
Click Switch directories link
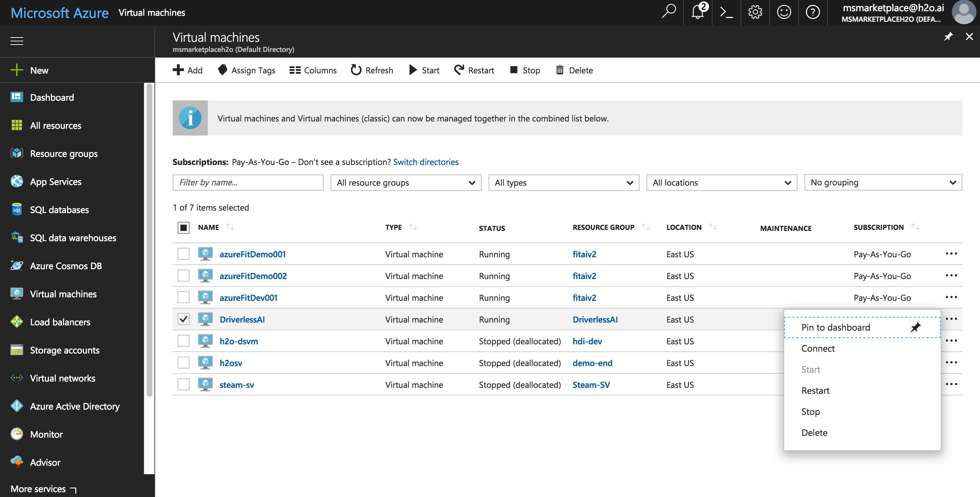426,162
